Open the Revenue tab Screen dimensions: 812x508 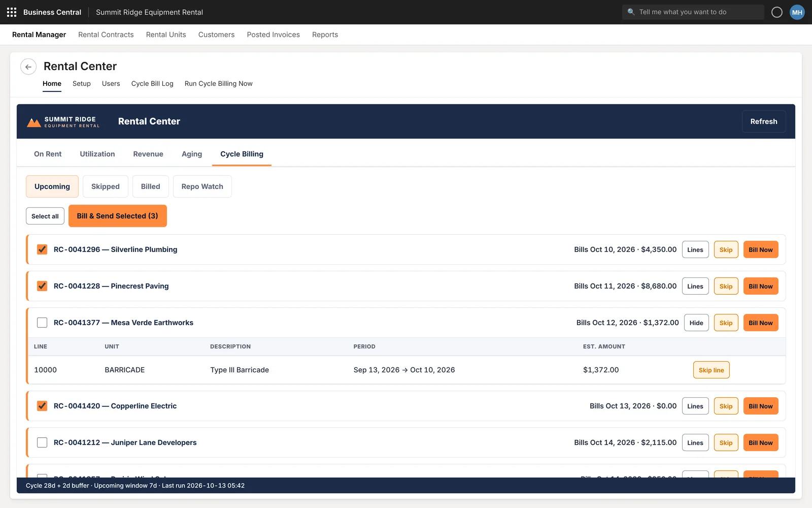(148, 154)
